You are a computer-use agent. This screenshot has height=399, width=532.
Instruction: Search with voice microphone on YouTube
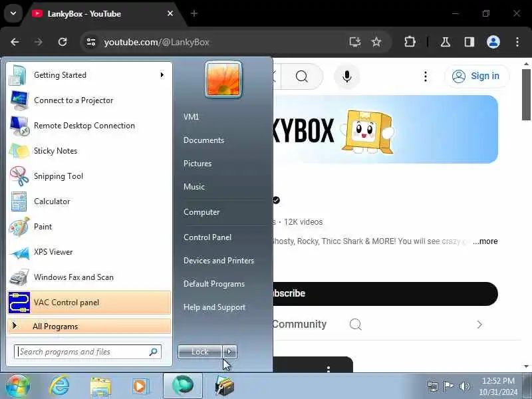tap(346, 76)
